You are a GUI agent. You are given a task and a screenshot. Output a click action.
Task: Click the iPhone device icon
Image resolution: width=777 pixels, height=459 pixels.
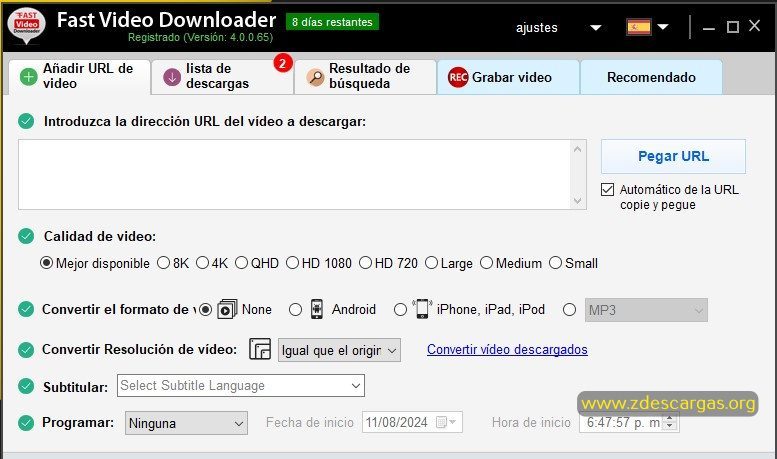tap(422, 309)
